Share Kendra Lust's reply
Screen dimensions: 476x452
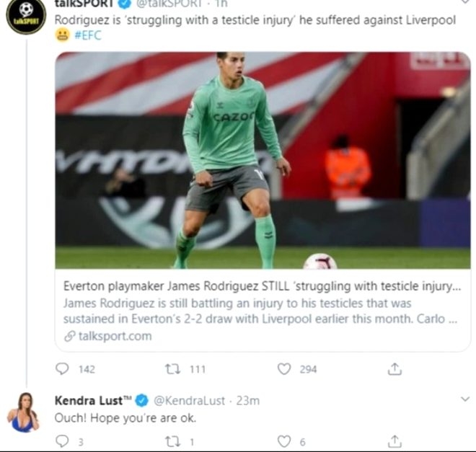(395, 441)
